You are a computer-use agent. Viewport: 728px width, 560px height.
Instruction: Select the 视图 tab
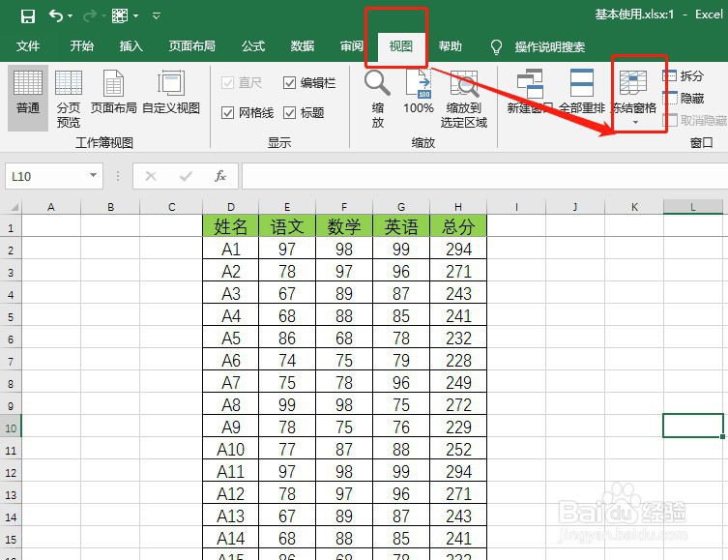(x=400, y=46)
